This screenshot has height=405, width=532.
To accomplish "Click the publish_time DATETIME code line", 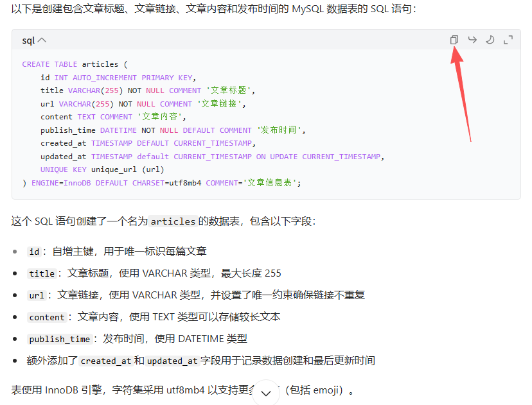I will click(173, 130).
